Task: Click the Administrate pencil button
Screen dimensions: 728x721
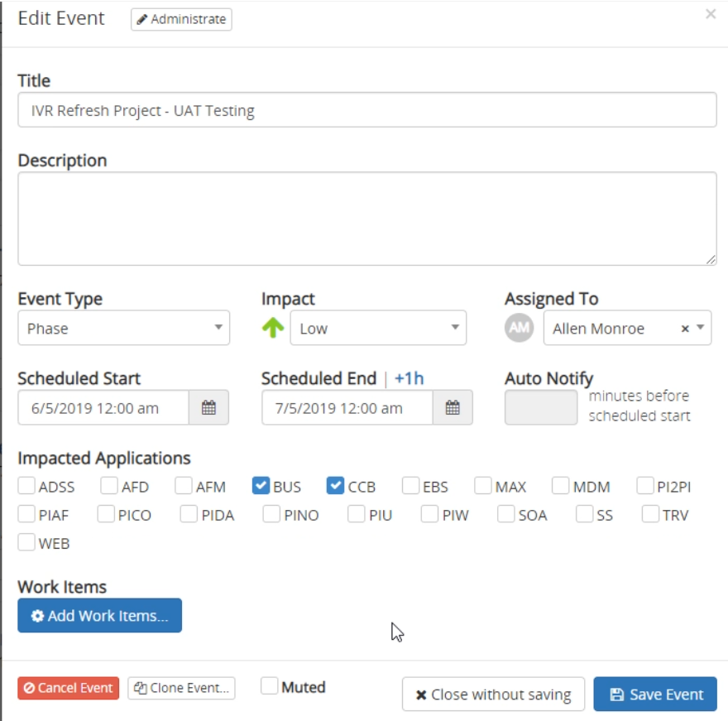Action: [181, 19]
